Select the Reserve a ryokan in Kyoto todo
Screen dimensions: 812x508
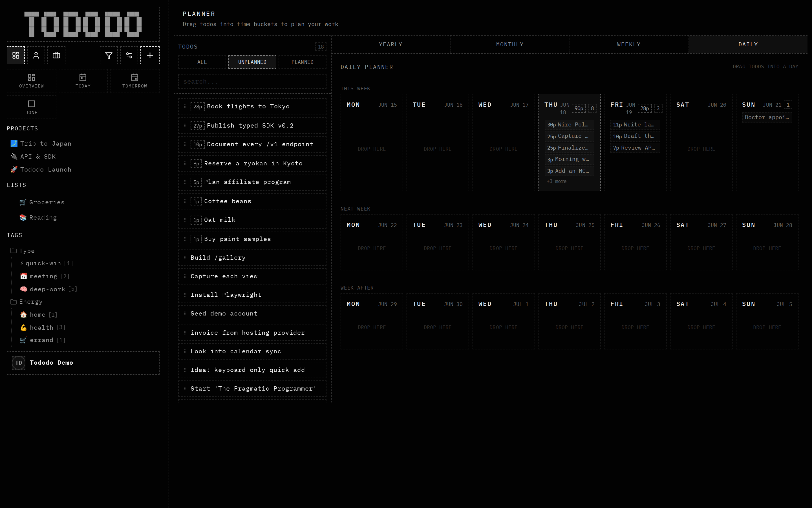[x=252, y=164]
